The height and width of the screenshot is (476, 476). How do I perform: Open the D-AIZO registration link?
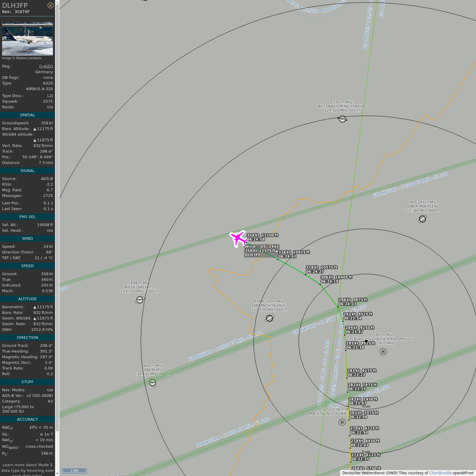[46, 66]
